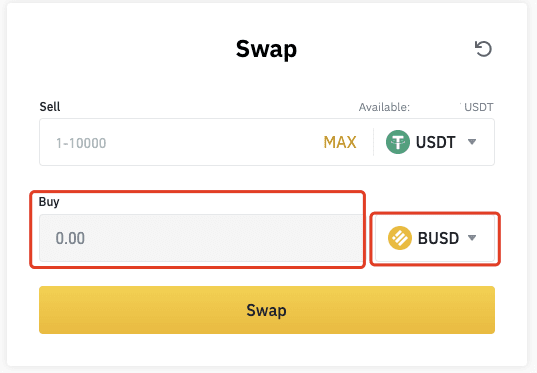
Task: Click the Buy label
Action: click(49, 202)
